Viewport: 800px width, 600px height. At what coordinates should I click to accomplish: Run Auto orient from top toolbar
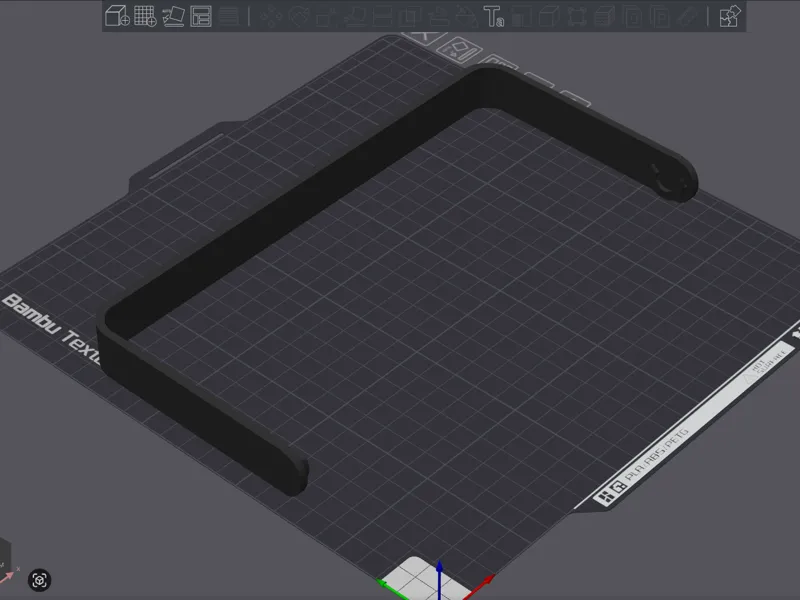pyautogui.click(x=173, y=16)
